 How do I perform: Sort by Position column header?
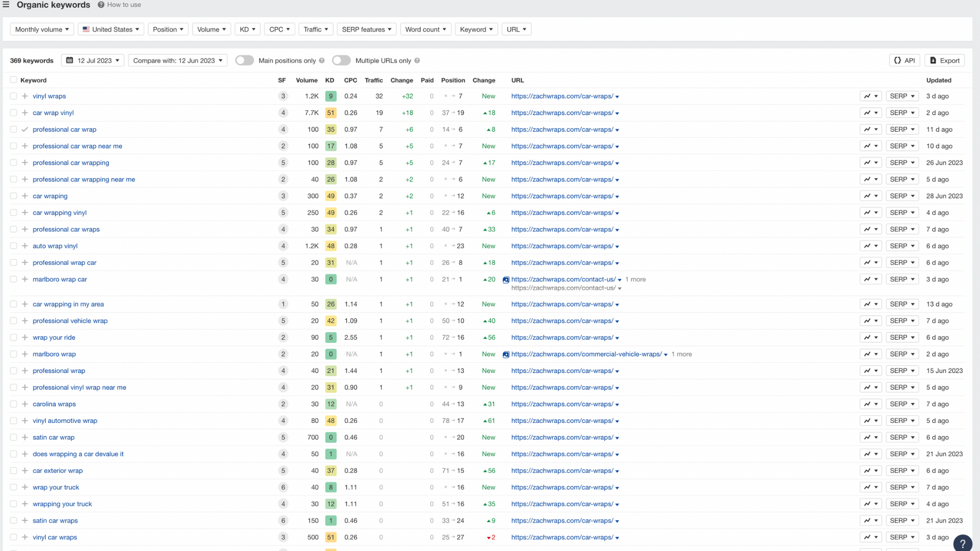[453, 80]
